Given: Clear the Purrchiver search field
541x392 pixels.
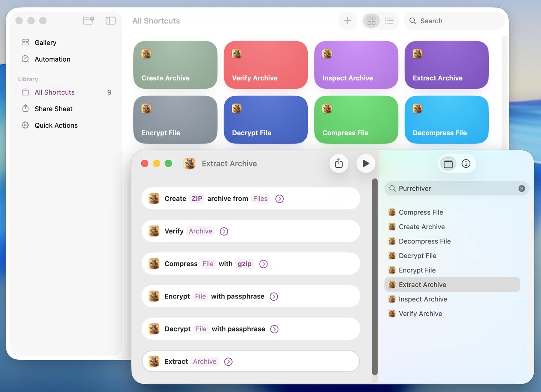Looking at the screenshot, I should [x=522, y=189].
